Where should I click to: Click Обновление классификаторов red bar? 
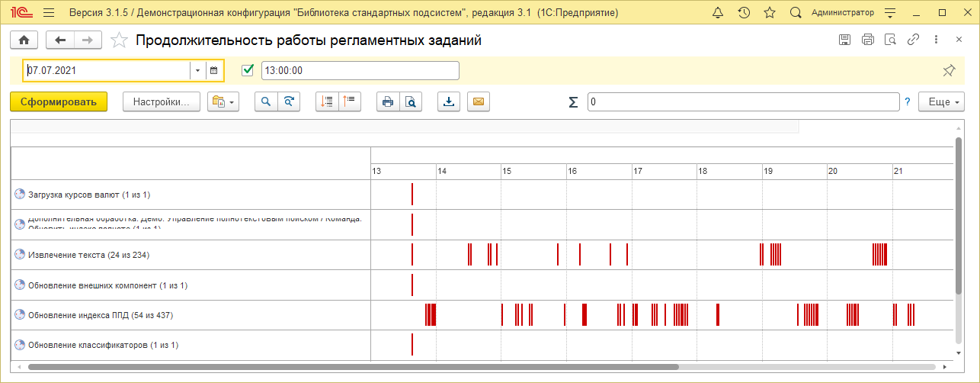(412, 345)
